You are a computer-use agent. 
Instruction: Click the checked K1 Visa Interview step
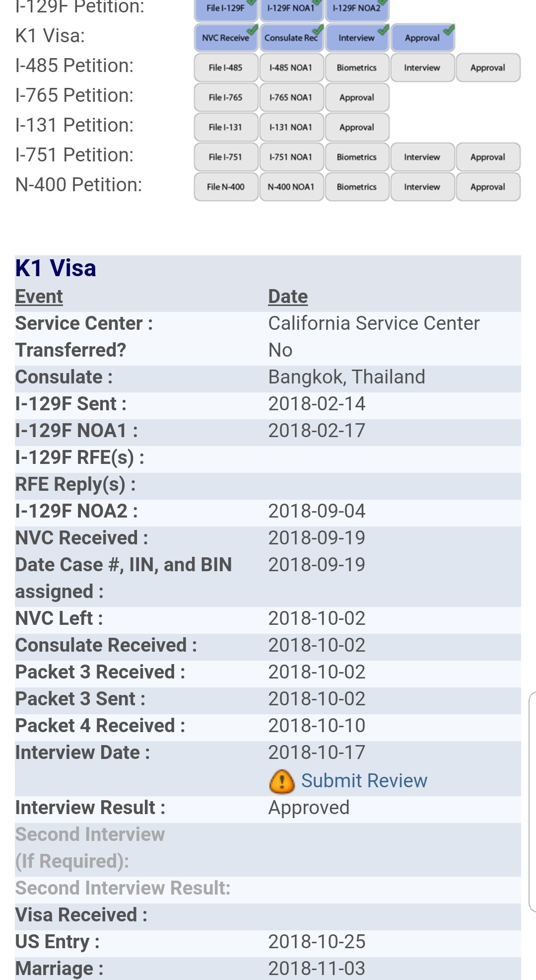357,38
